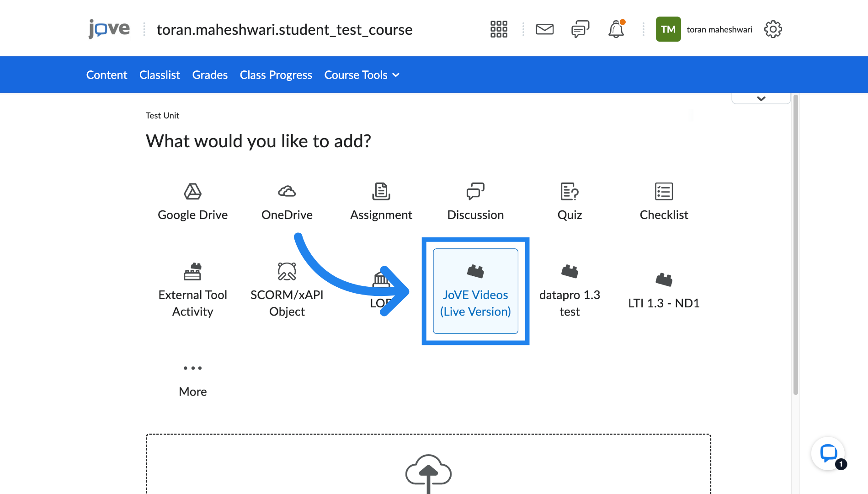Add a Google Drive item
868x494 pixels.
click(x=192, y=202)
